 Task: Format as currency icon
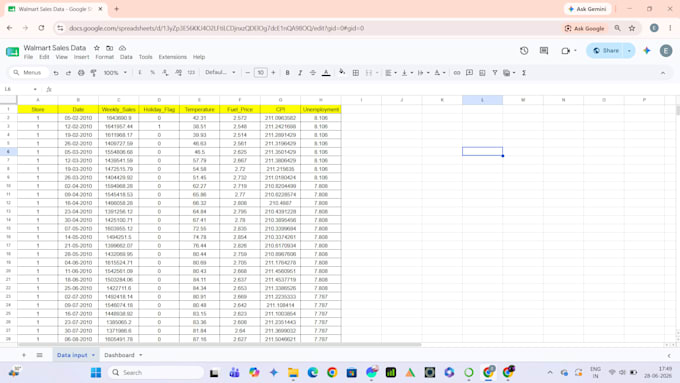coord(140,73)
